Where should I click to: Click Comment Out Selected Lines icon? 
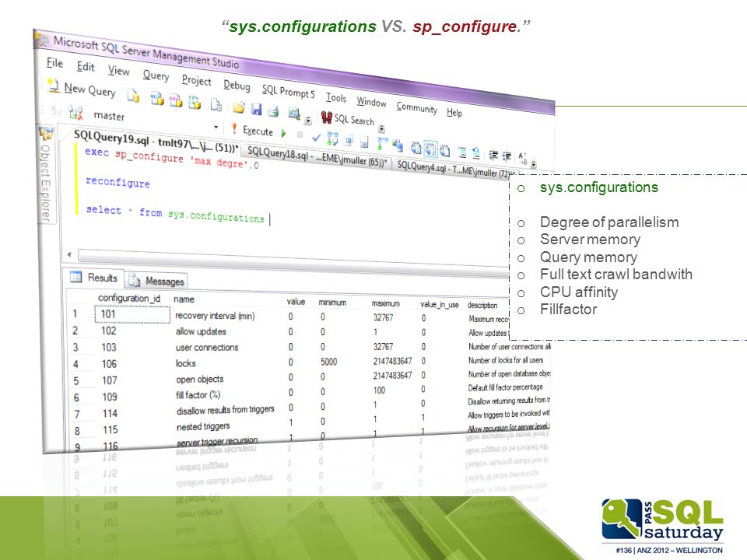(462, 152)
